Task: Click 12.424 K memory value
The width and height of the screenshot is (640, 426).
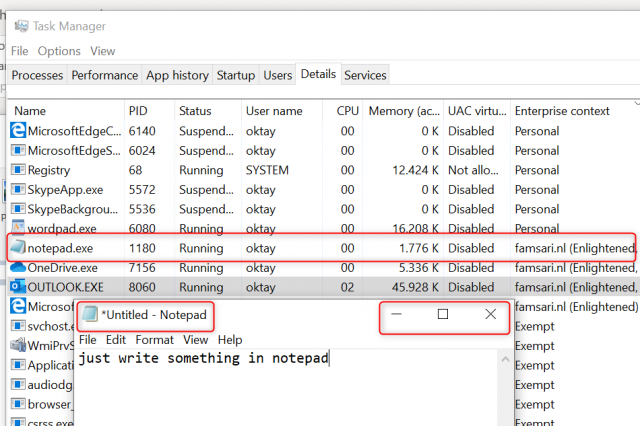Action: pyautogui.click(x=416, y=170)
